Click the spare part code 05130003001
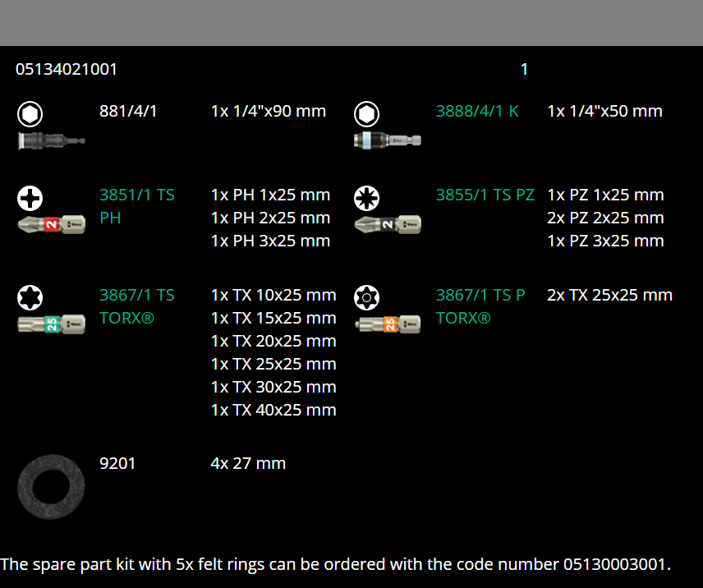This screenshot has height=588, width=703. click(615, 564)
